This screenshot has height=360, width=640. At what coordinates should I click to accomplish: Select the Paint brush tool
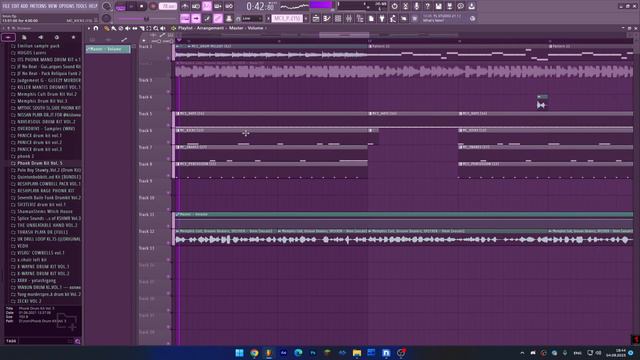click(113, 28)
